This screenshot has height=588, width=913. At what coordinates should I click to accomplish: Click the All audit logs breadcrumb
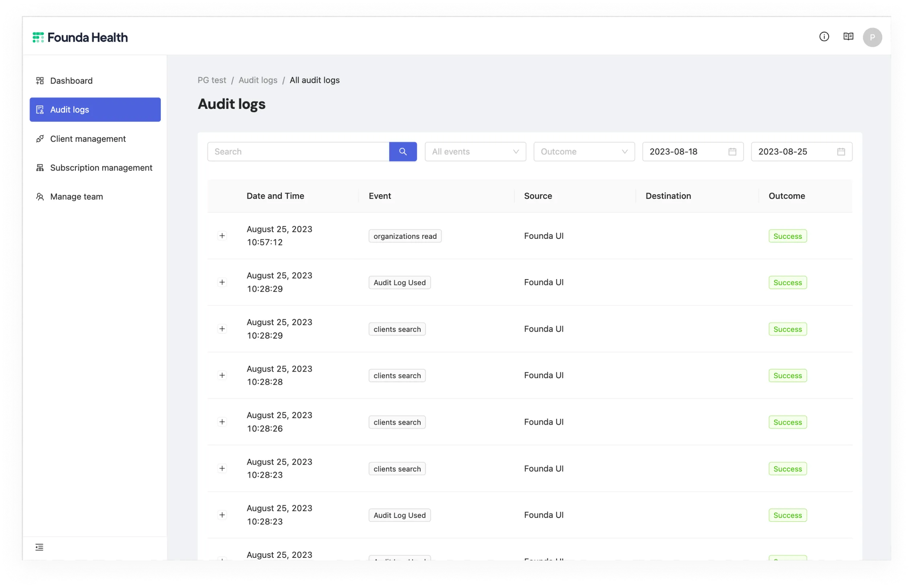[315, 80]
